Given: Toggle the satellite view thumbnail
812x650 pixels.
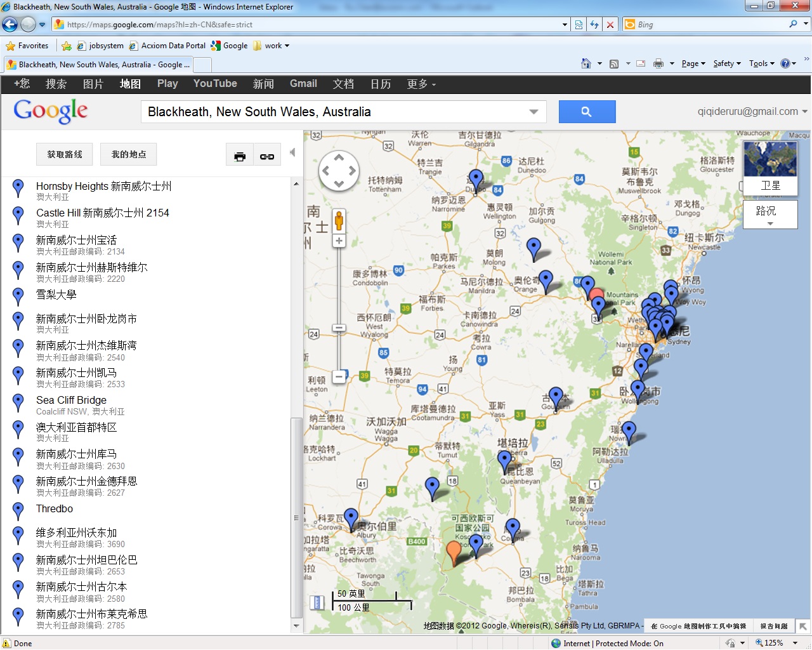Looking at the screenshot, I should (770, 167).
